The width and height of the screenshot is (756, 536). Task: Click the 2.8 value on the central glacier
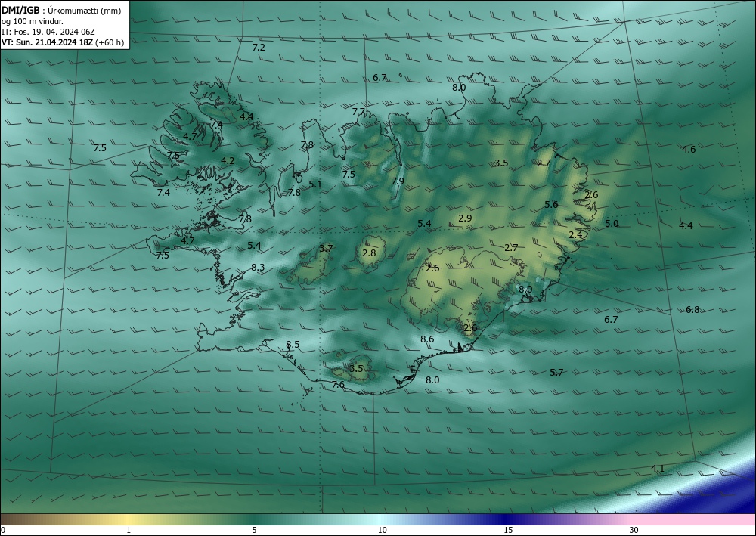point(369,253)
